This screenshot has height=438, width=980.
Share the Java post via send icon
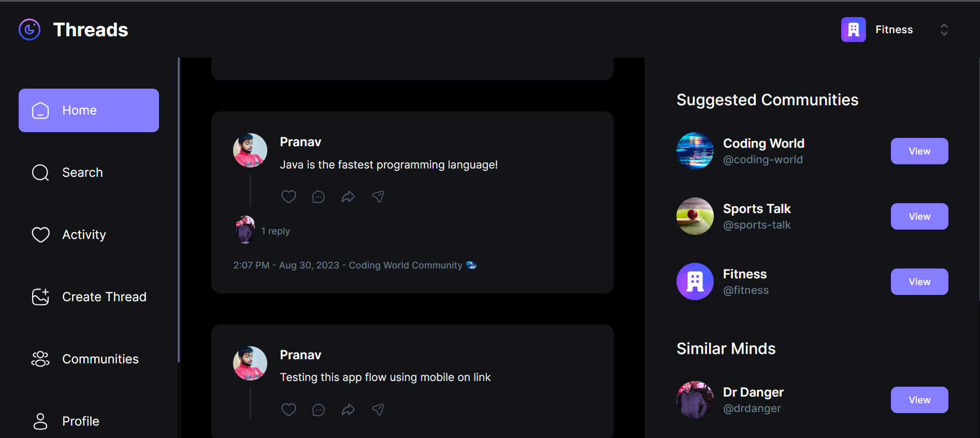378,196
